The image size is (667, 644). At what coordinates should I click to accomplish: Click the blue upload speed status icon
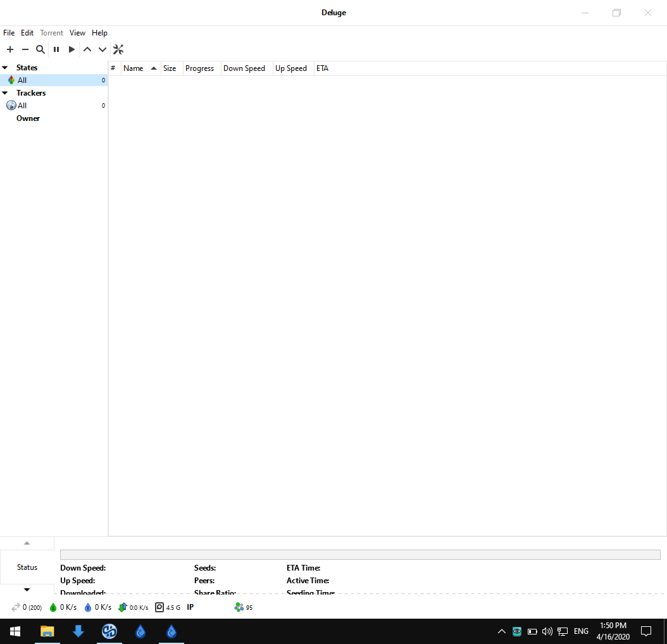[88, 607]
